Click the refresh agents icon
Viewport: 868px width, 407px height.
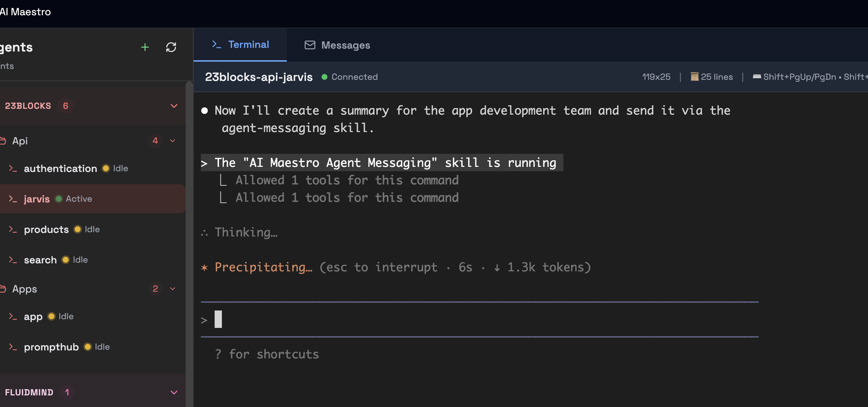[x=171, y=47]
